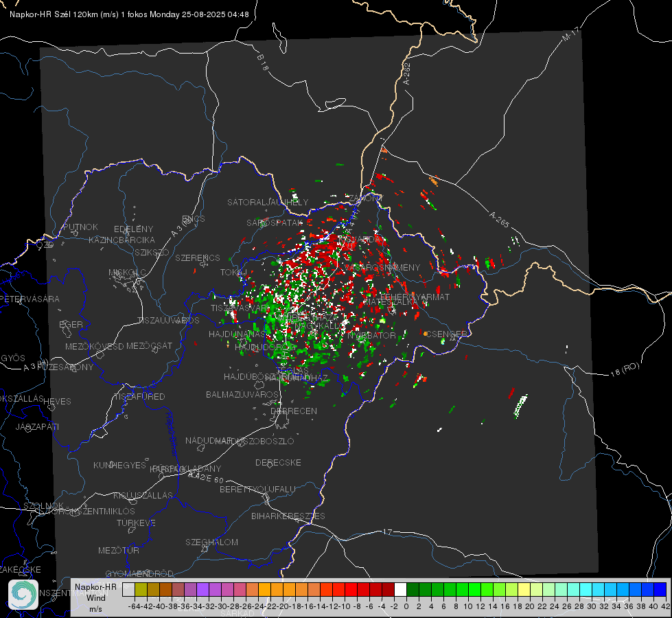
Task: Click the DEBRECEN city label
Action: coord(294,411)
